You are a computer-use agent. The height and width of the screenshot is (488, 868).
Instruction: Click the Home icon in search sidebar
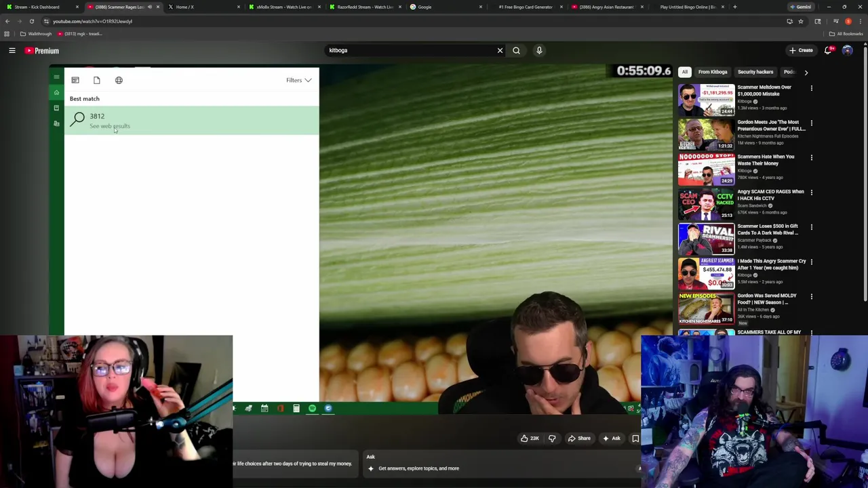click(x=56, y=92)
